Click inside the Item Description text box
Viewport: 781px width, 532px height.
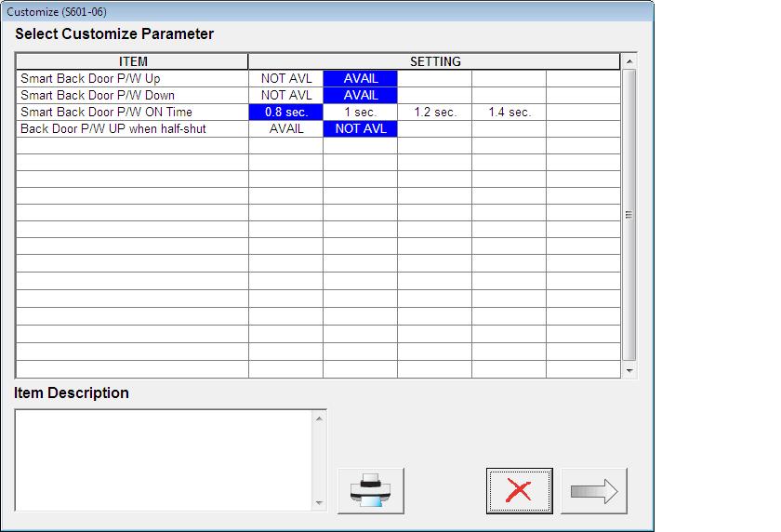pos(164,460)
